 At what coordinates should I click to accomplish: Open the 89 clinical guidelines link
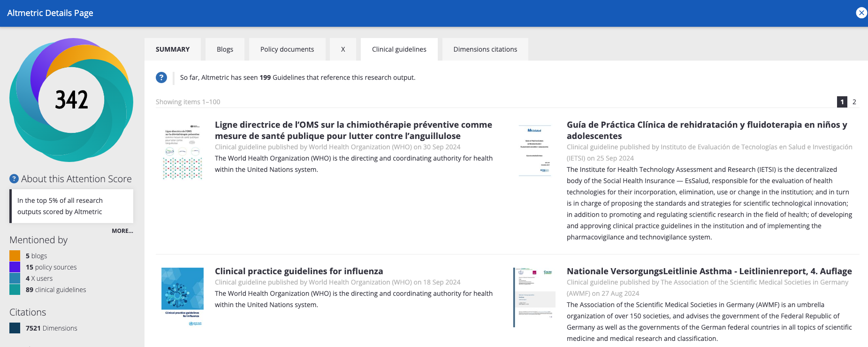coord(56,290)
